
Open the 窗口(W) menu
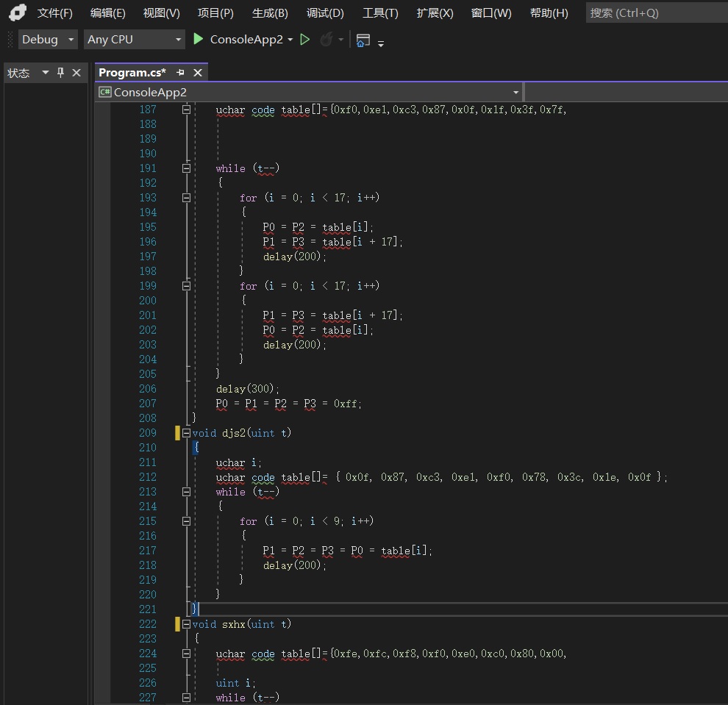[x=491, y=13]
